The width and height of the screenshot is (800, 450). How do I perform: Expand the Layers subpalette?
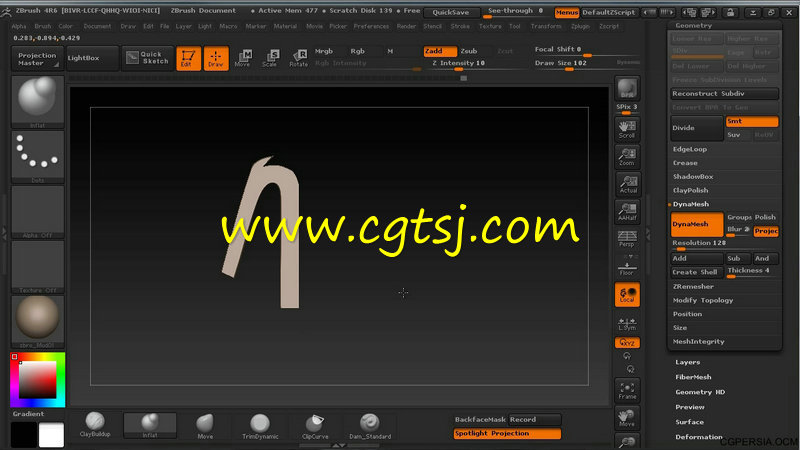click(x=687, y=362)
